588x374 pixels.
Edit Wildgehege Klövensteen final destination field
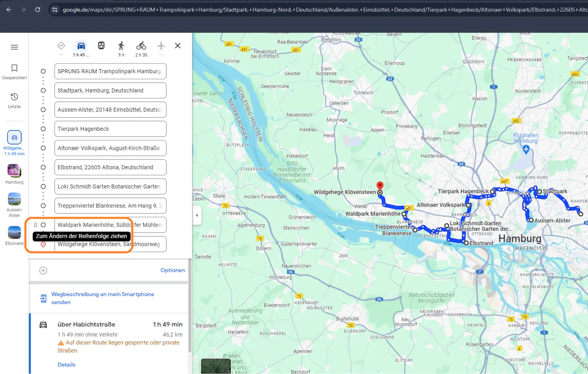(110, 244)
